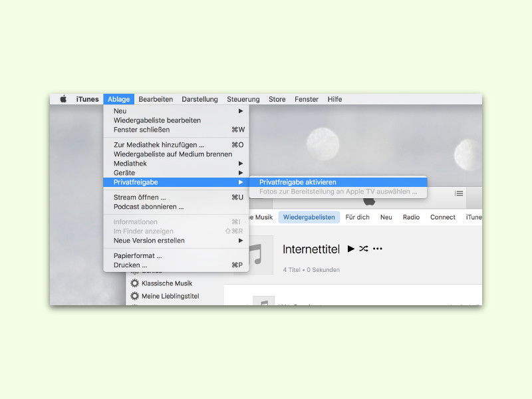Viewport: 532px width, 399px height.
Task: Open the Store menu
Action: 277,99
